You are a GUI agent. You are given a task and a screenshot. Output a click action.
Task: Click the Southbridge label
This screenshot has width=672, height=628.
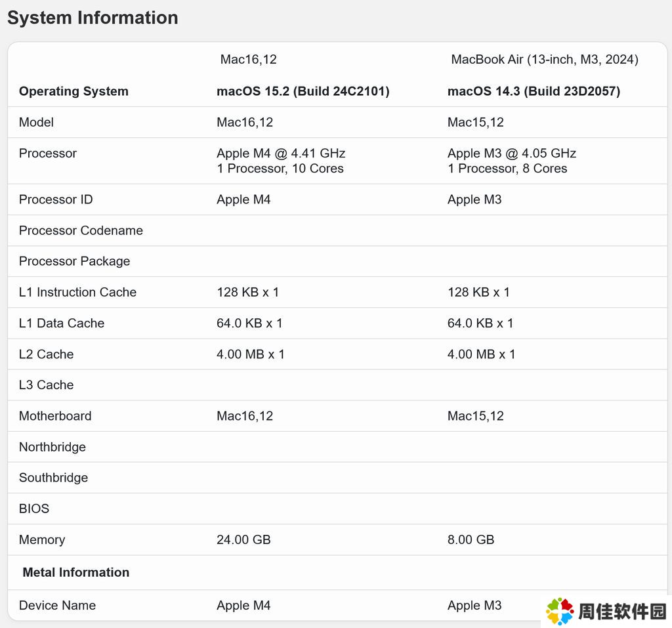pos(54,478)
